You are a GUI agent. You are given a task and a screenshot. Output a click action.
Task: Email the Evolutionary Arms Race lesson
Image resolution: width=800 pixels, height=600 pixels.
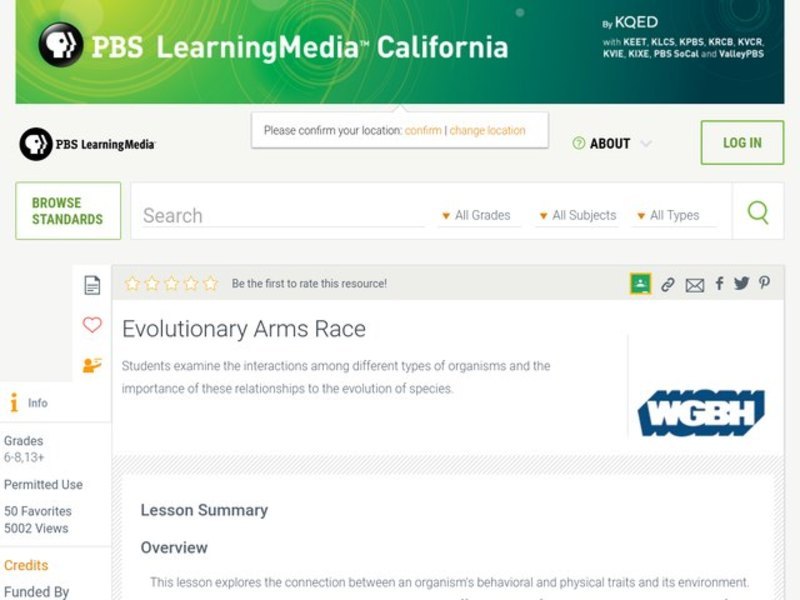[x=695, y=284]
